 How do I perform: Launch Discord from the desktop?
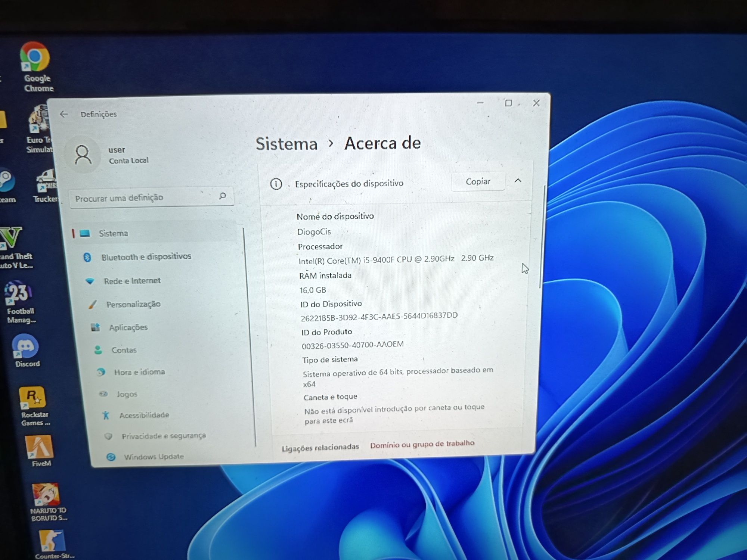26,350
